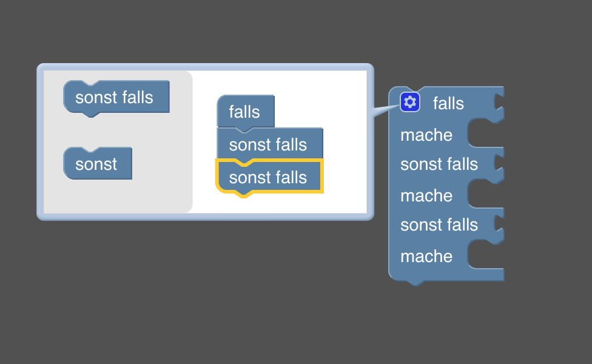Select the "sonst falls" block in gray flyout
Image resolution: width=592 pixels, height=364 pixels.
[x=116, y=98]
